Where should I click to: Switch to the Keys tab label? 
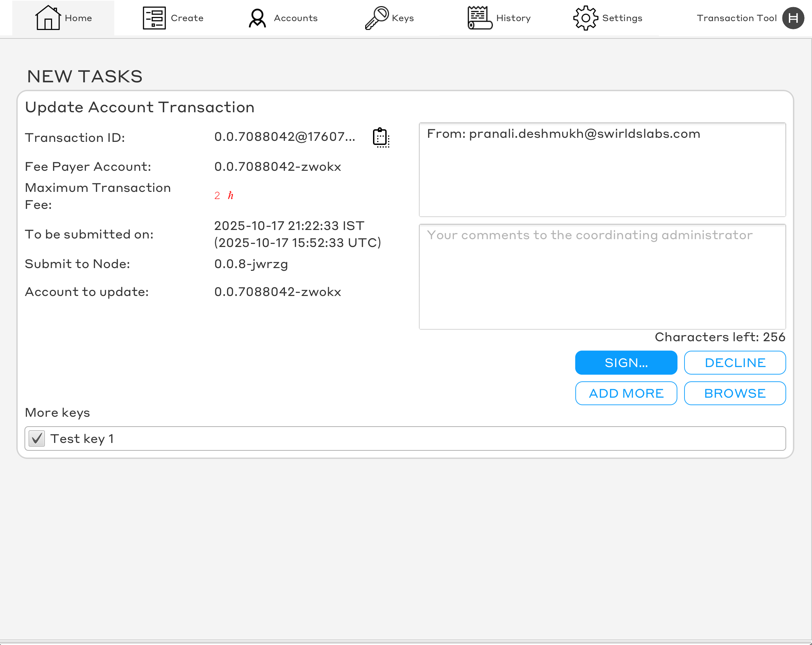(403, 18)
